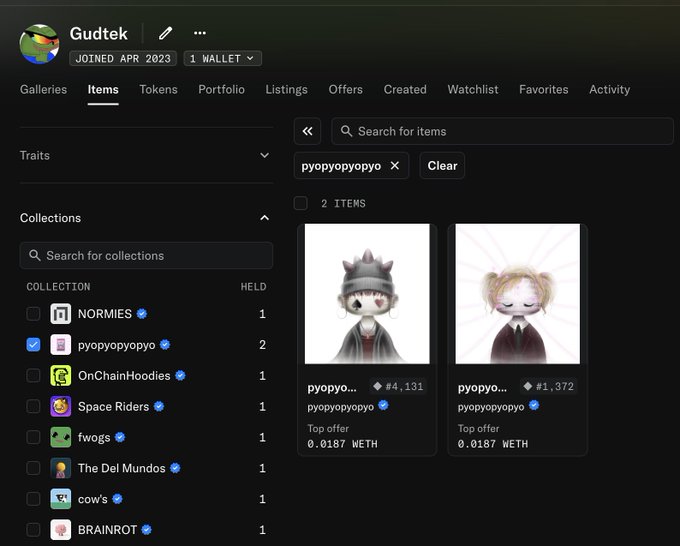Check the fwogs collection checkbox
The image size is (680, 546).
tap(33, 437)
